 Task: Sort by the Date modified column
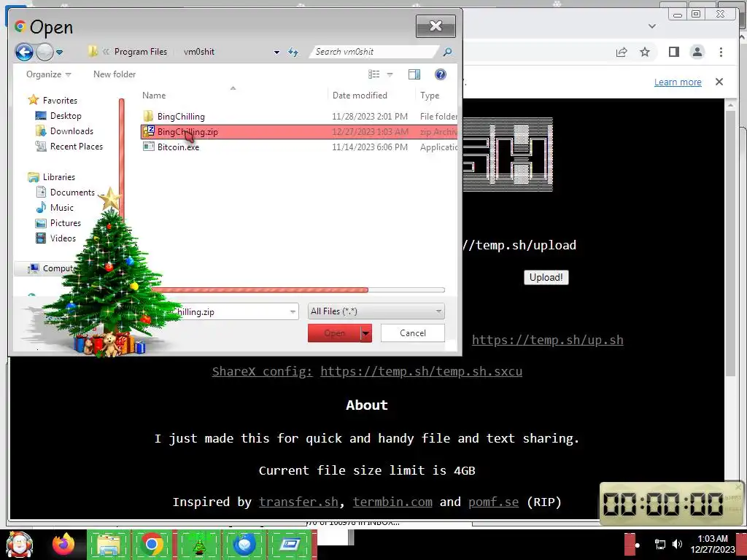pyautogui.click(x=360, y=96)
